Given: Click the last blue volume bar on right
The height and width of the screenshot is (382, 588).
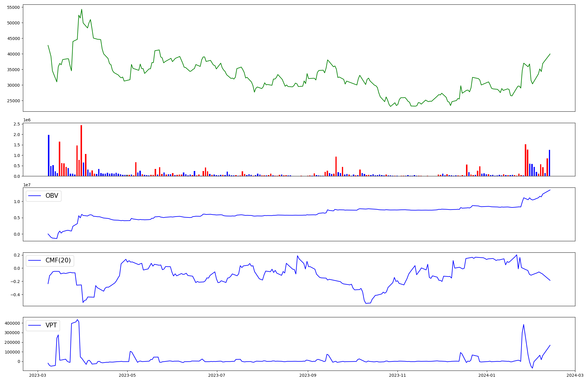Looking at the screenshot, I should pyautogui.click(x=549, y=163).
